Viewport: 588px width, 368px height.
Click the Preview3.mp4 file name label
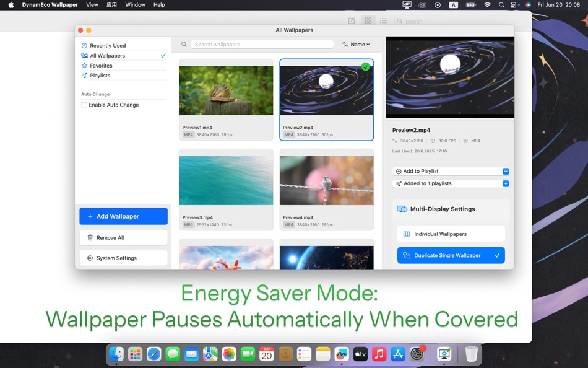[197, 217]
